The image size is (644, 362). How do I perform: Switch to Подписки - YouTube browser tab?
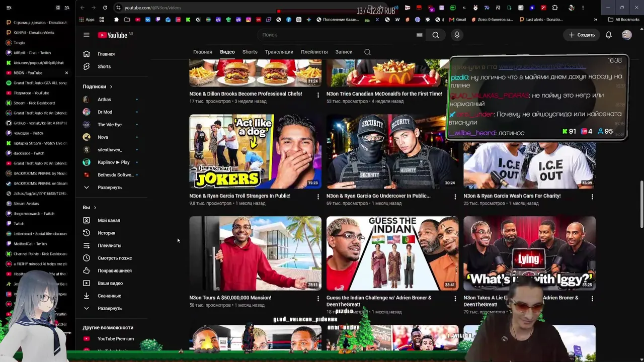tap(36, 93)
